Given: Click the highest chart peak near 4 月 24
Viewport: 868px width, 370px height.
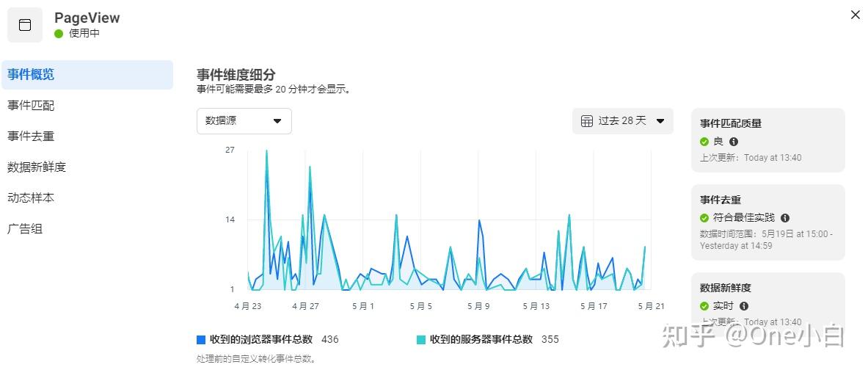Looking at the screenshot, I should (266, 151).
